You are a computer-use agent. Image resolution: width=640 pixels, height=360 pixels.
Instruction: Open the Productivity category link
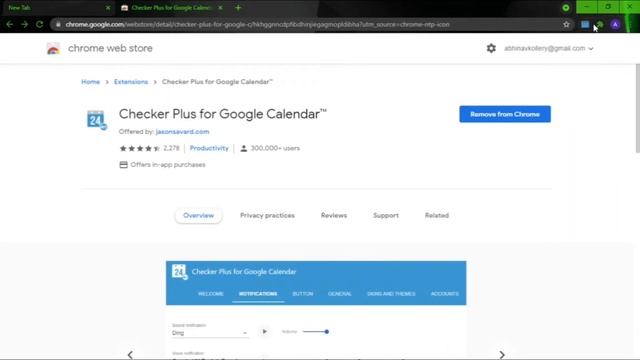click(209, 148)
